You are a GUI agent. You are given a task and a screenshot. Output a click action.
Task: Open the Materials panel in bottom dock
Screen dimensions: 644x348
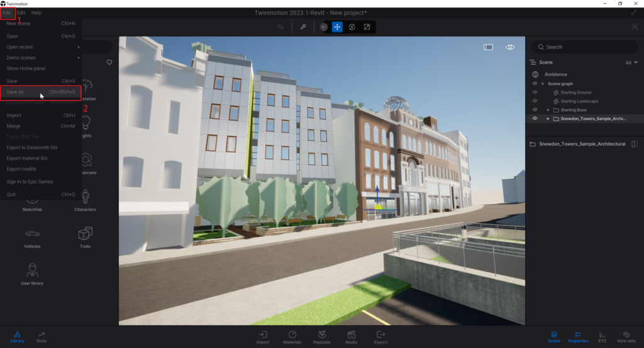point(292,337)
